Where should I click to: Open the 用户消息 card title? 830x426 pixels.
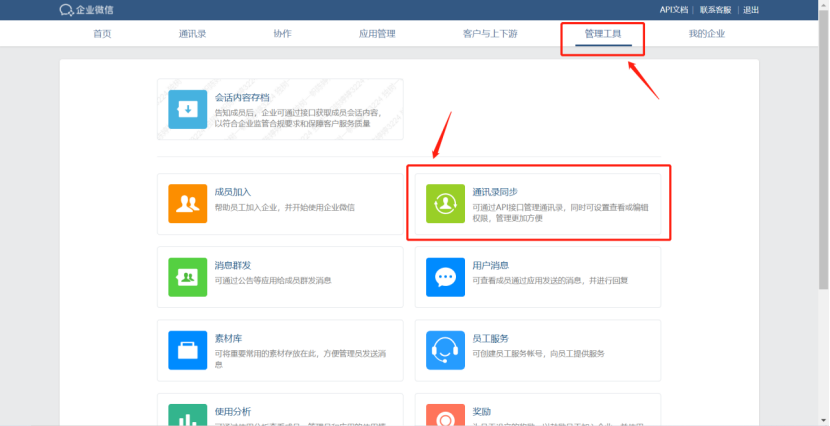point(491,265)
